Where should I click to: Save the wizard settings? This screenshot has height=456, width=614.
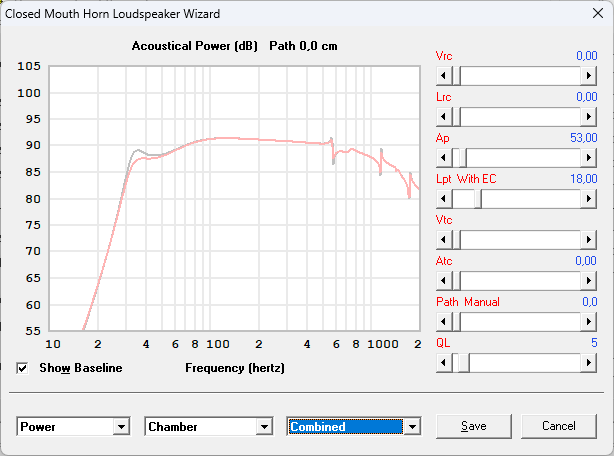474,426
